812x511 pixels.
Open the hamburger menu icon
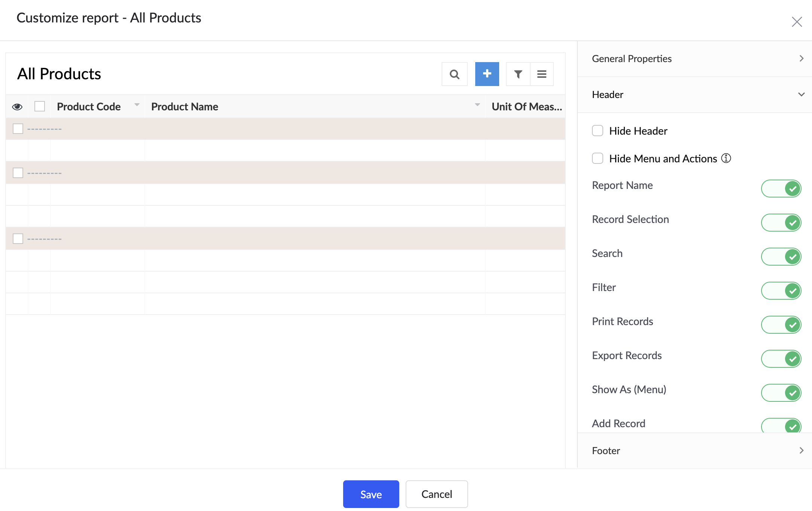[x=541, y=74]
